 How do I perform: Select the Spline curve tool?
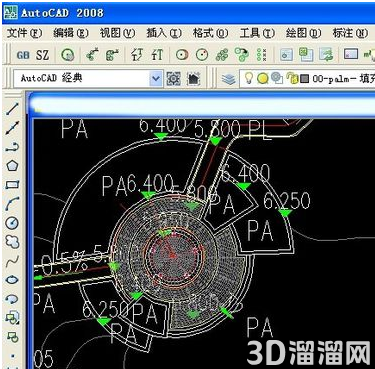click(x=12, y=261)
